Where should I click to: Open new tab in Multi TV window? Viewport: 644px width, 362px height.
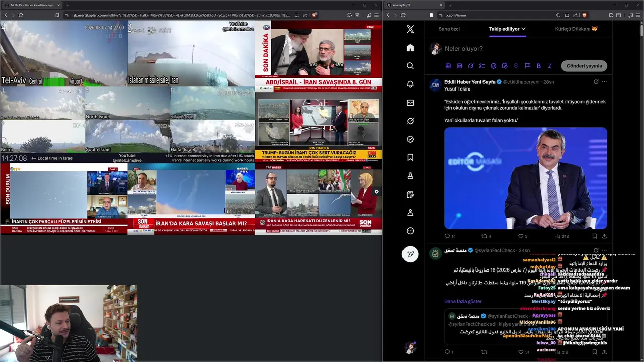pos(68,5)
